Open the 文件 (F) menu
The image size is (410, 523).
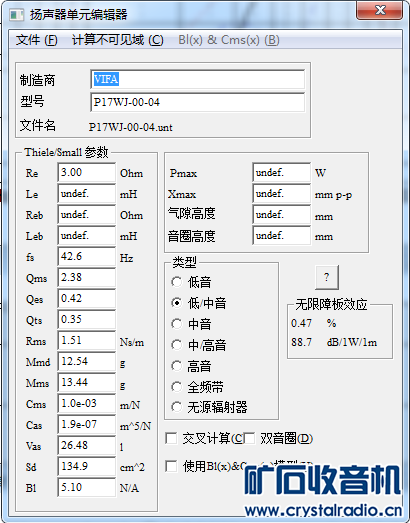pos(36,40)
